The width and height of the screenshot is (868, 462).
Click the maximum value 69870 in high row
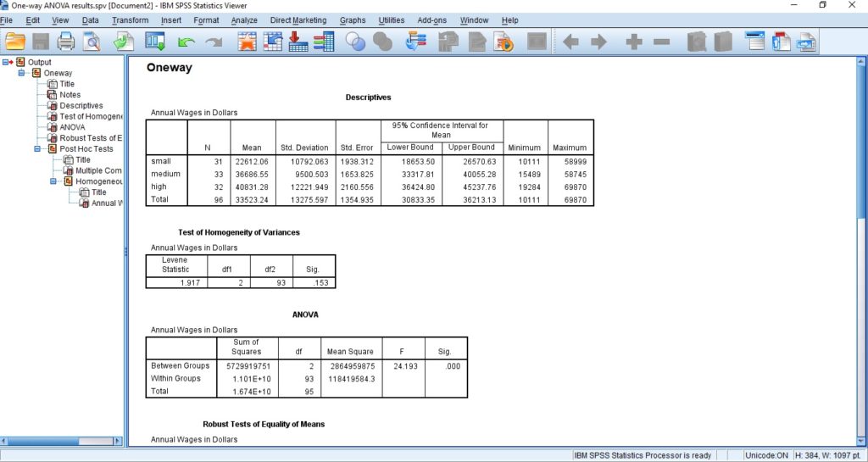tap(576, 187)
